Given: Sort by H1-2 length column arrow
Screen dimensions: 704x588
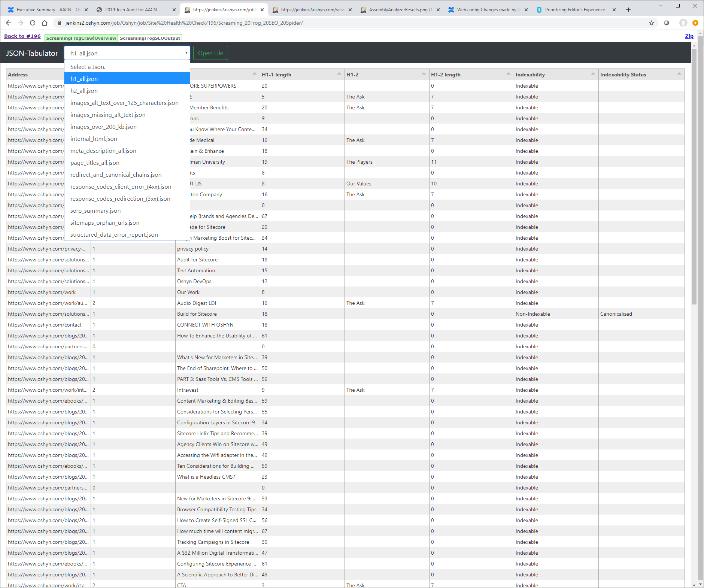Looking at the screenshot, I should (x=509, y=74).
